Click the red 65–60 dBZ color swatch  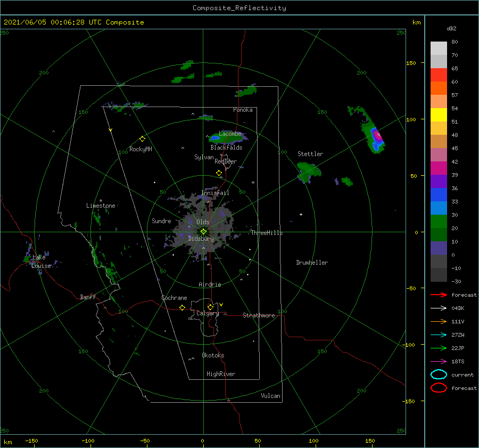(x=439, y=75)
